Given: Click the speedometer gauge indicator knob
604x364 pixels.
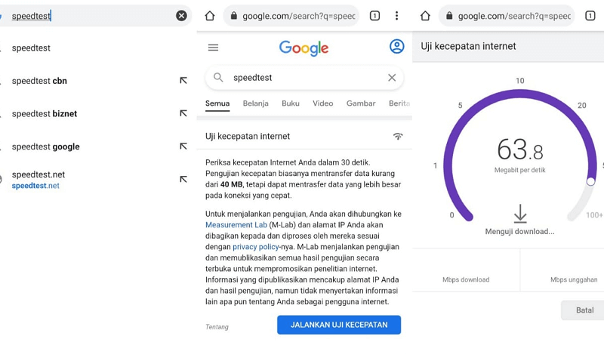Looking at the screenshot, I should [x=590, y=181].
